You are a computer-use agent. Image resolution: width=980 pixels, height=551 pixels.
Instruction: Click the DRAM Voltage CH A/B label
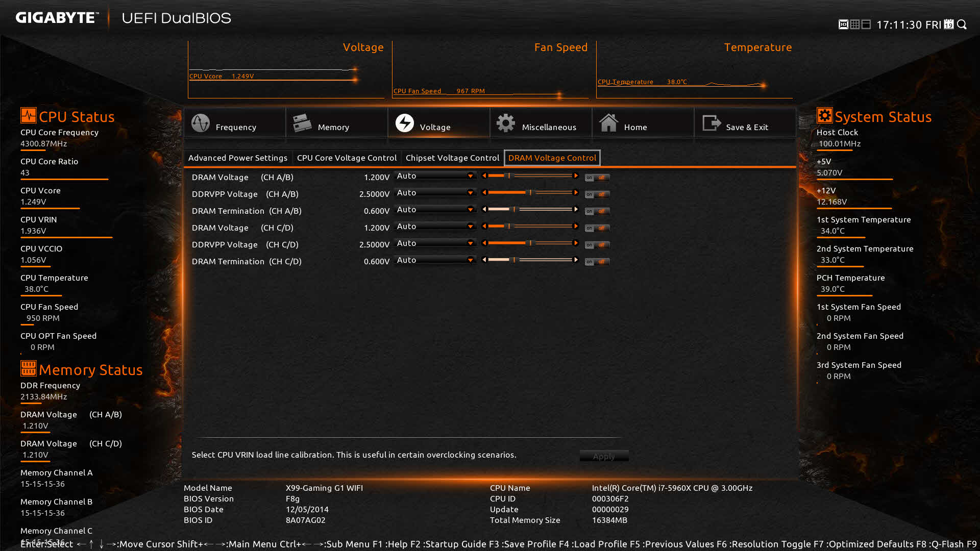[x=242, y=178]
